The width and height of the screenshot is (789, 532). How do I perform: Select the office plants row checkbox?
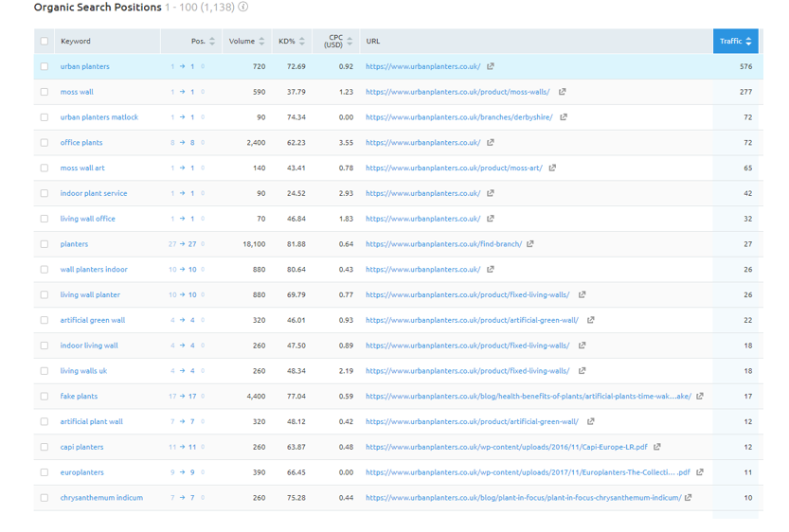click(x=45, y=142)
